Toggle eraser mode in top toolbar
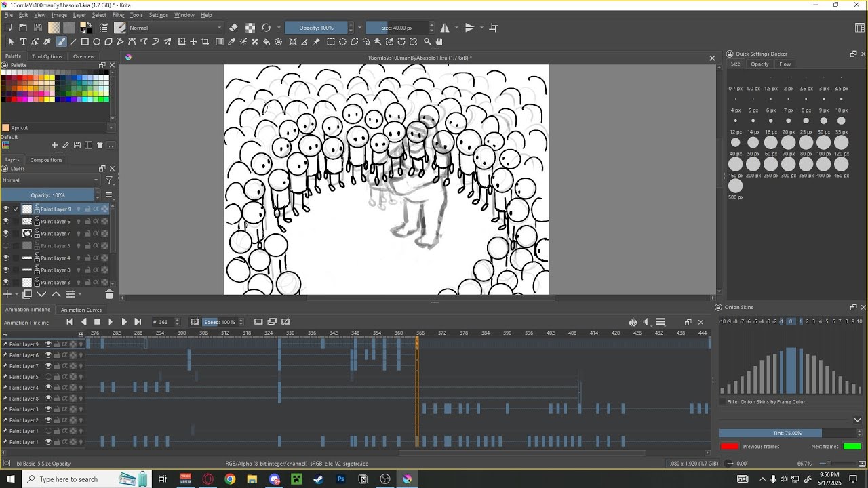The image size is (868, 488). (233, 28)
